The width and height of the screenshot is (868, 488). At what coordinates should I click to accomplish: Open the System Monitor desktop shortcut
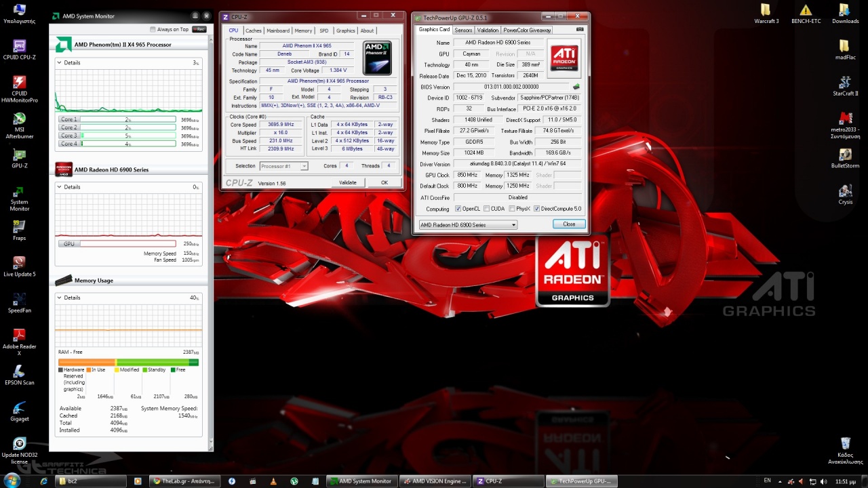pyautogui.click(x=19, y=198)
